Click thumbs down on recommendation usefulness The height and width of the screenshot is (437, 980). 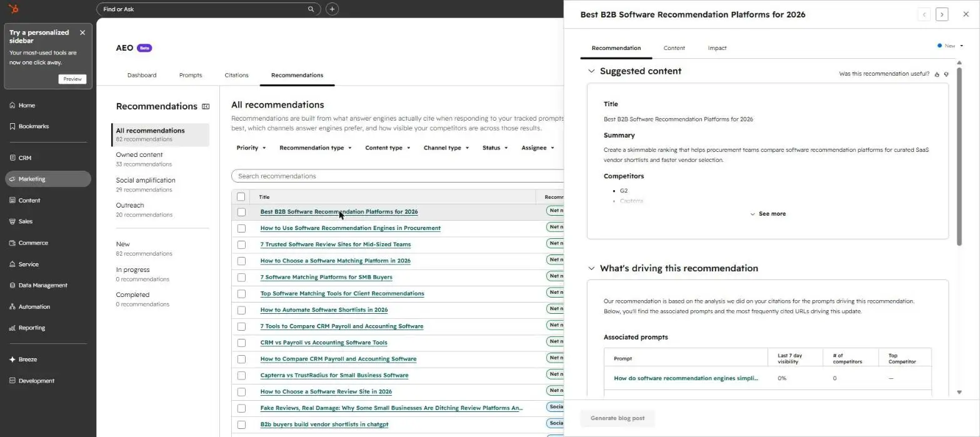point(946,74)
